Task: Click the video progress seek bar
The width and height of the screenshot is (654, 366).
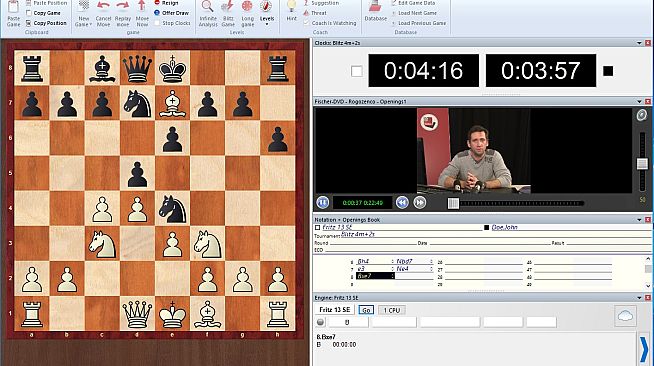Action: click(x=516, y=203)
